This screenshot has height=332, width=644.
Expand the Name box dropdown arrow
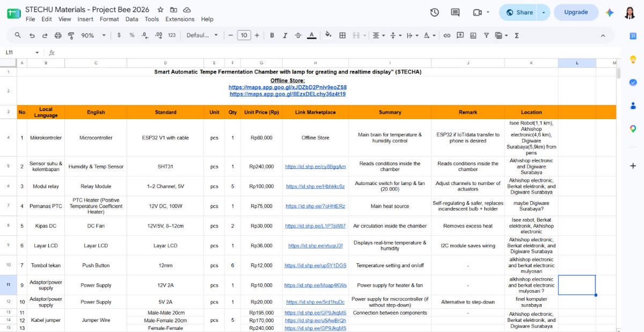(x=37, y=53)
